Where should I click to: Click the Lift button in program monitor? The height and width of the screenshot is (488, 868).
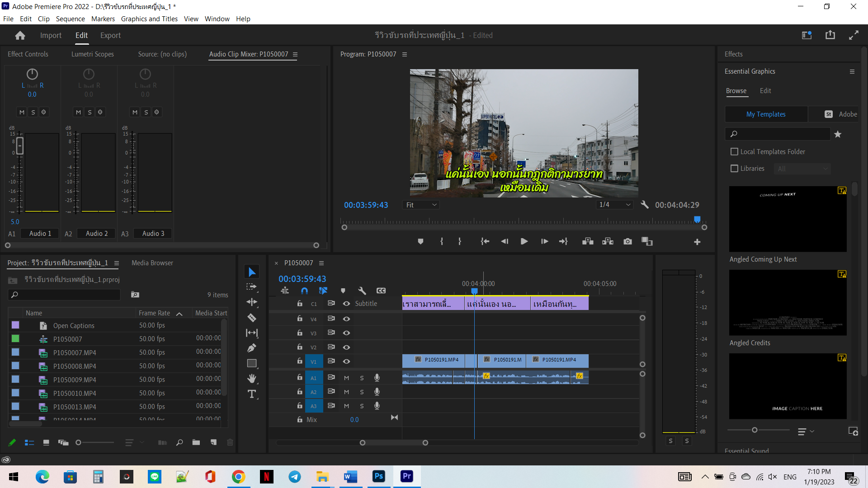(x=588, y=242)
